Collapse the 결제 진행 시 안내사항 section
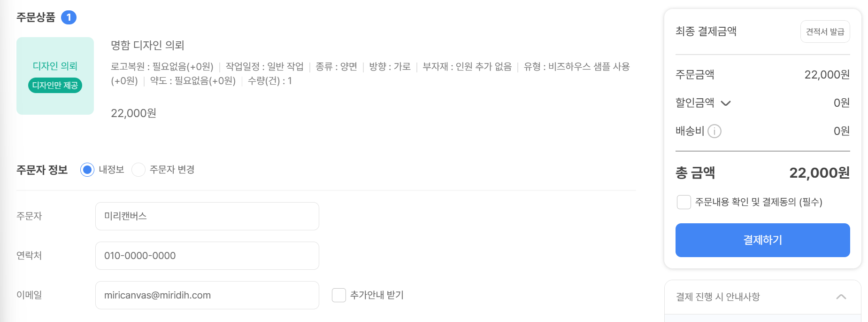Viewport: 868px width, 322px height. pos(841,297)
